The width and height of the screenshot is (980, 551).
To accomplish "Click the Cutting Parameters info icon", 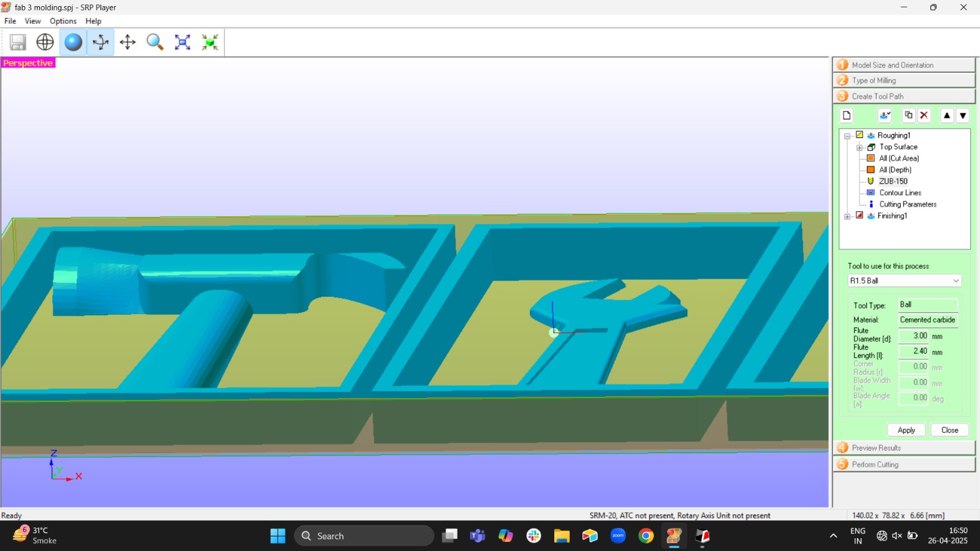I will 871,204.
